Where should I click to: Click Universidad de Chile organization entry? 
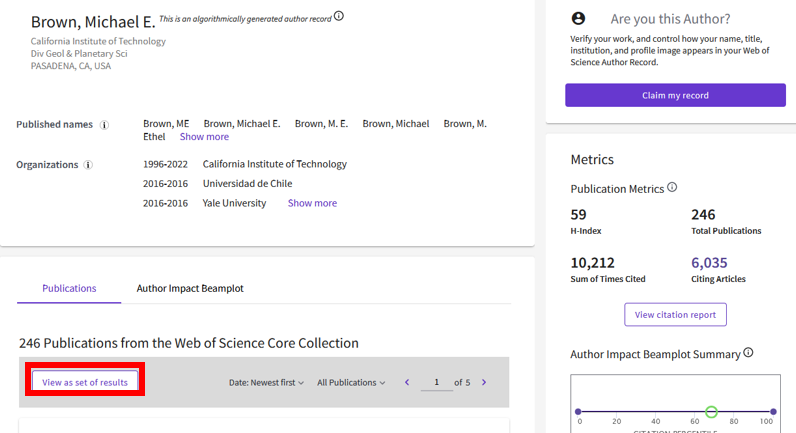click(x=248, y=183)
